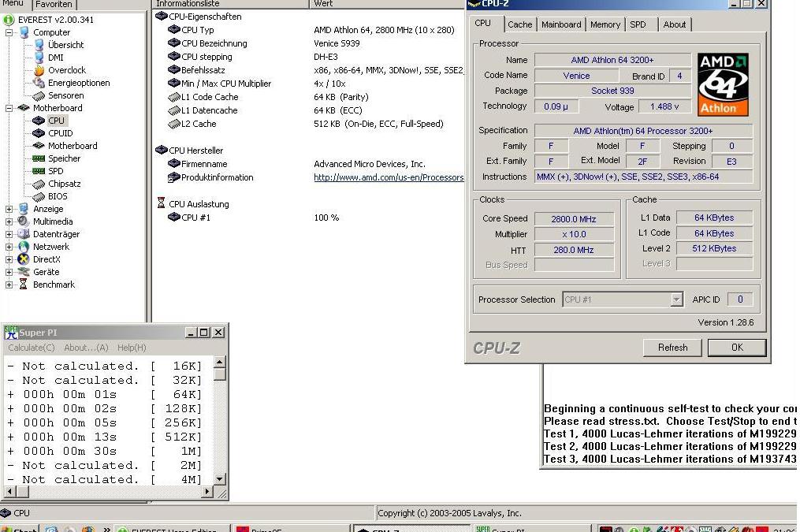Select the Sensoren chip icon
Image resolution: width=800 pixels, height=532 pixels.
point(39,95)
